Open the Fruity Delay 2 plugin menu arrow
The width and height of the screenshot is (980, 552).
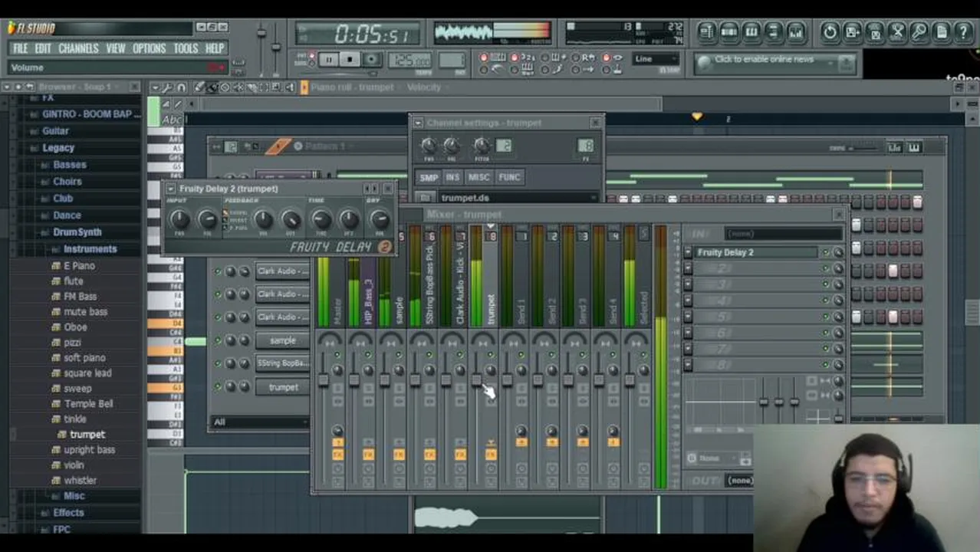pos(173,189)
